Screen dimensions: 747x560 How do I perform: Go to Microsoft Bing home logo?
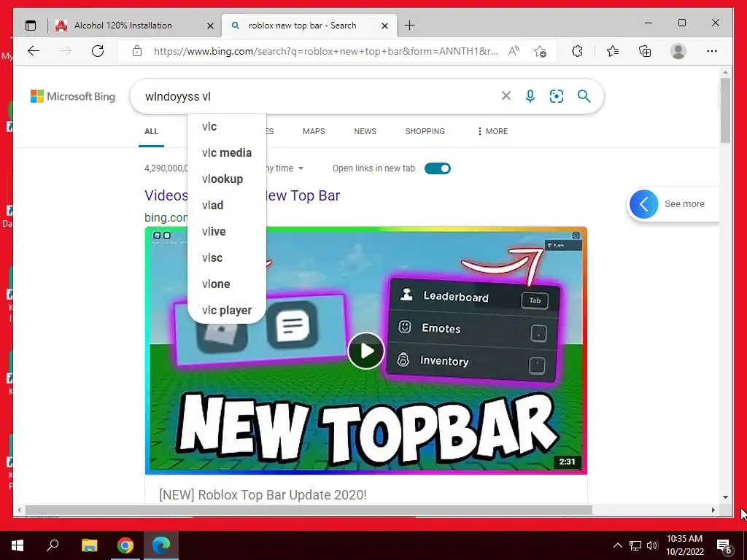point(73,96)
